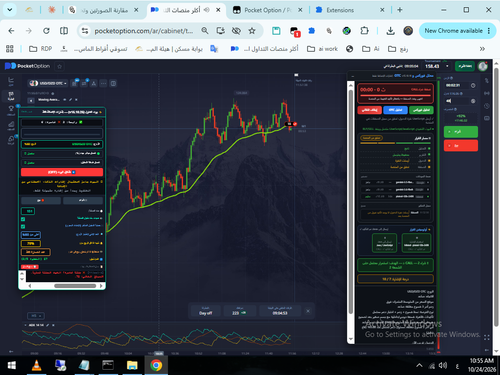Minimize the right analysis panel dash button
The height and width of the screenshot is (375, 500).
coord(352,76)
